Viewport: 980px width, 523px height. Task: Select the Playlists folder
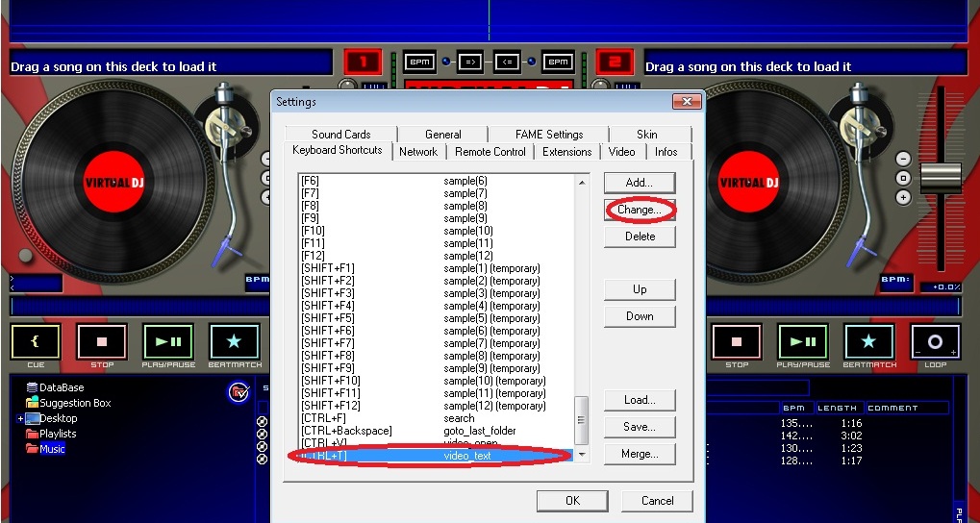pos(51,434)
